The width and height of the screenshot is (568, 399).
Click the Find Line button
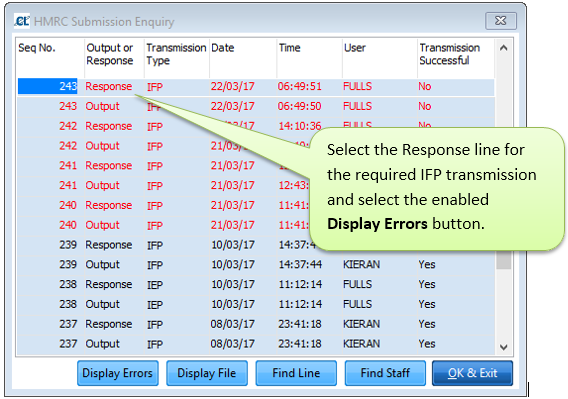point(296,373)
